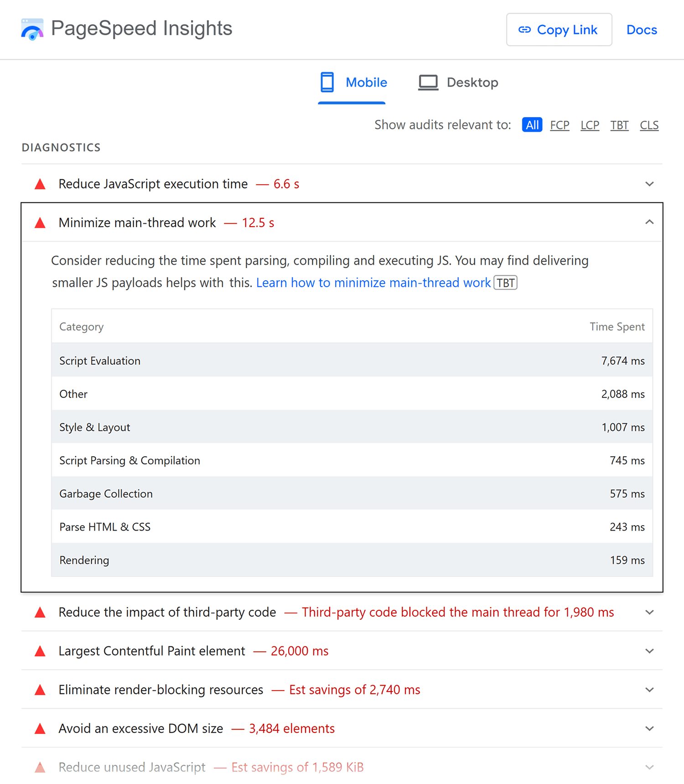Click the 3,484 elements value

292,728
